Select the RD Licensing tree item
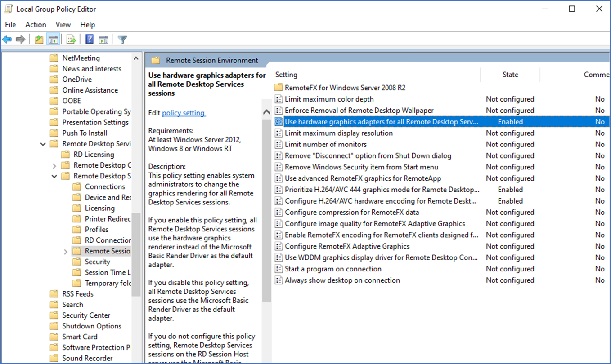The width and height of the screenshot is (611, 364). 94,155
